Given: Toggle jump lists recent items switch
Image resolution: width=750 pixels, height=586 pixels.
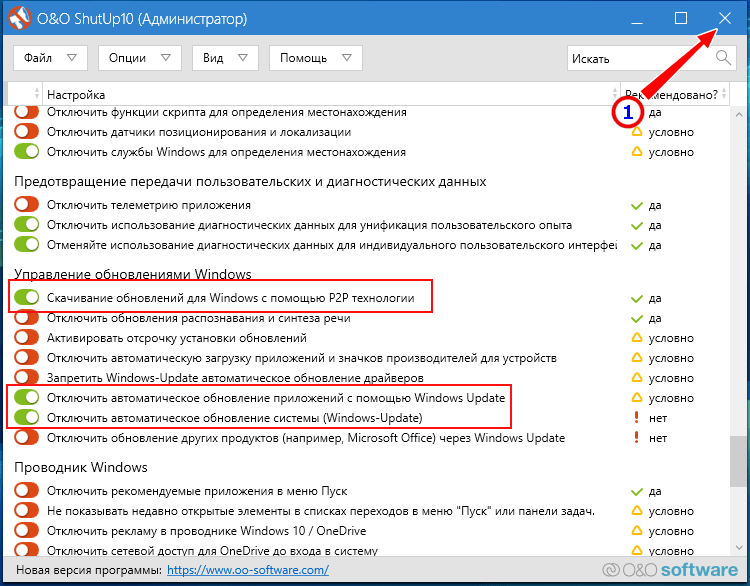Looking at the screenshot, I should pyautogui.click(x=26, y=510).
